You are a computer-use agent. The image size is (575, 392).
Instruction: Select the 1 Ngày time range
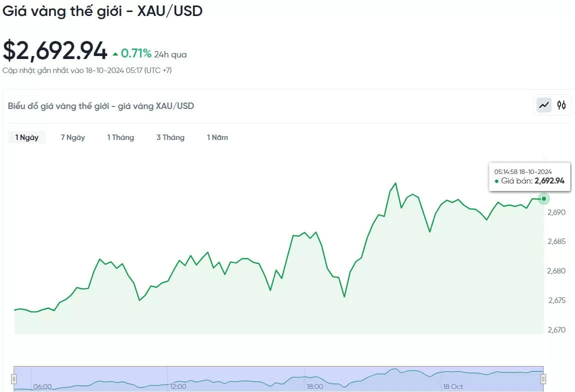[x=27, y=137]
